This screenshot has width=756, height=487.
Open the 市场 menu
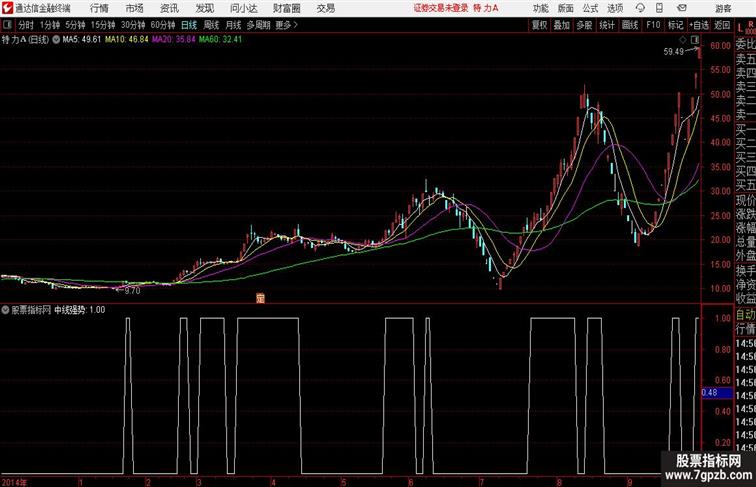(x=135, y=8)
